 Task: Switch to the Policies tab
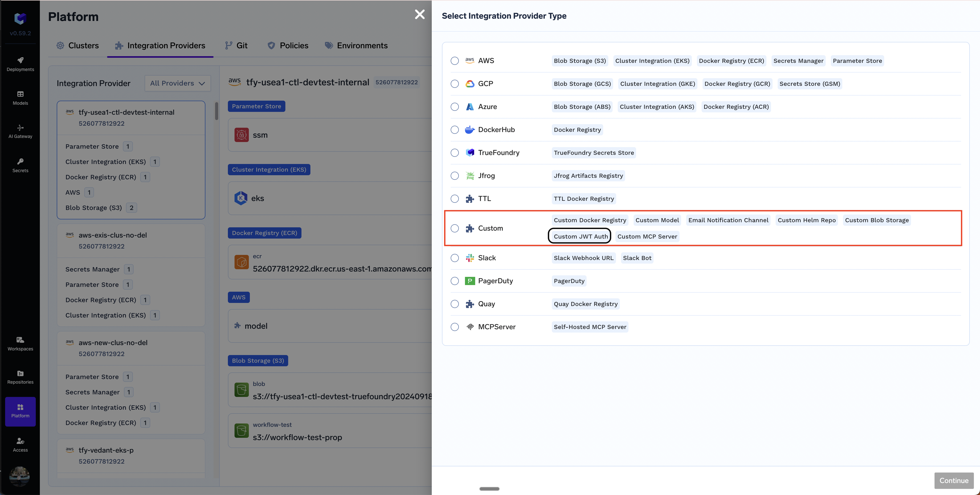288,46
